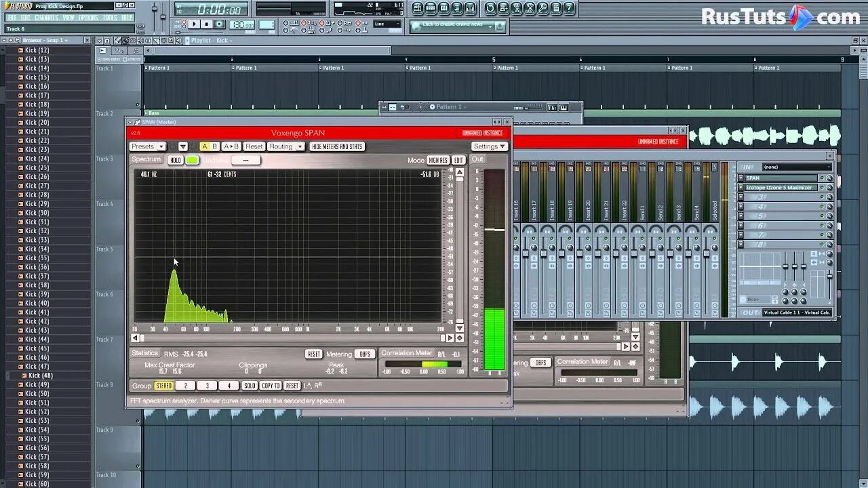868x488 pixels.
Task: Open the piano roll icon in top toolbar
Action: 443,8
